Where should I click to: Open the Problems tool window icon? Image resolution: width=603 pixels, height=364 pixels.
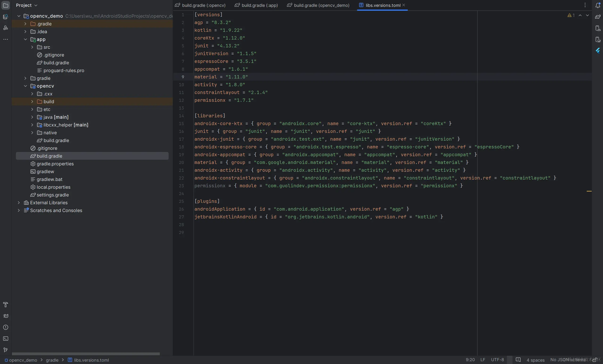[5, 327]
